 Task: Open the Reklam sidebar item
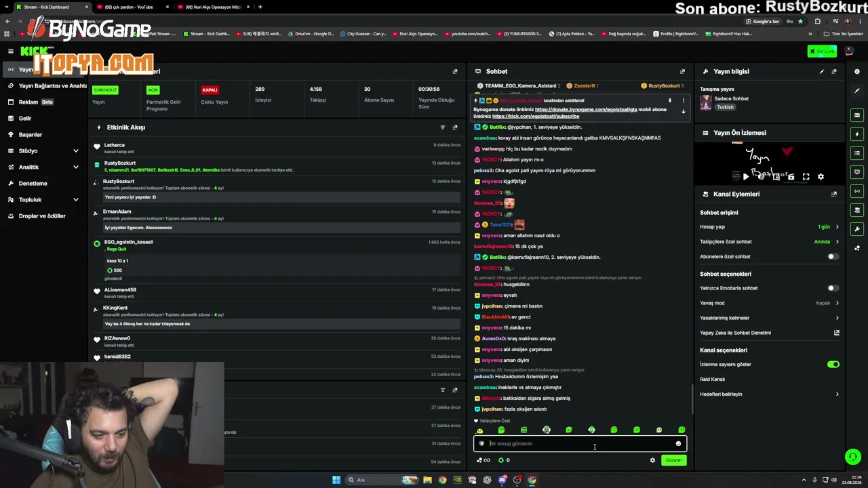pos(45,102)
